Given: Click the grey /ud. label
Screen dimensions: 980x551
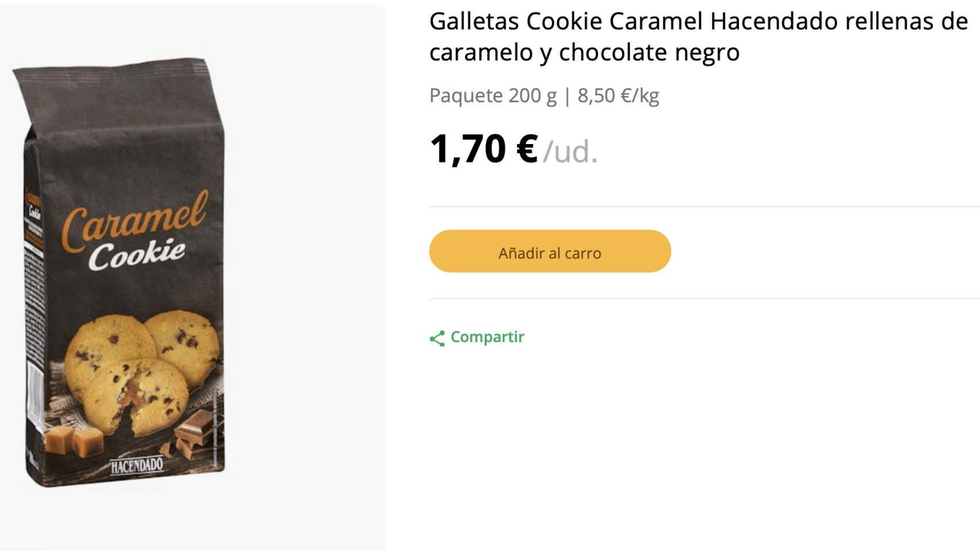Looking at the screenshot, I should 570,152.
